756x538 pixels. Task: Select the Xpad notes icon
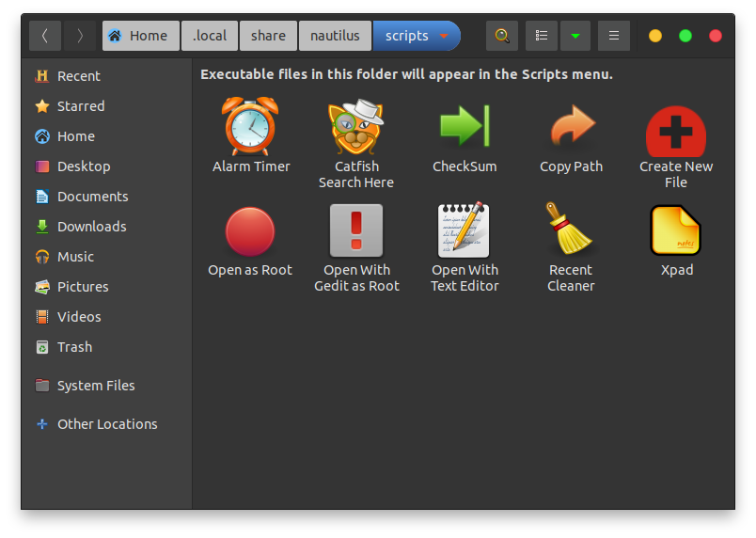(675, 230)
